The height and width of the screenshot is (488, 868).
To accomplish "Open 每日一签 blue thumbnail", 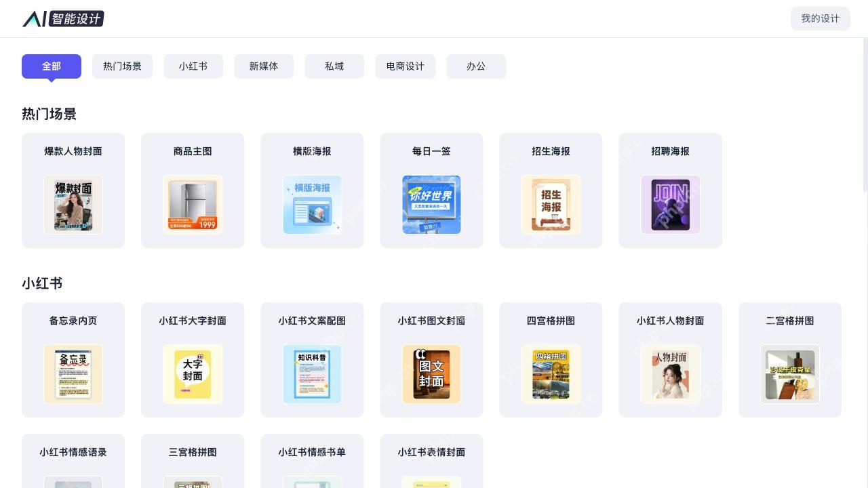I will tap(431, 205).
